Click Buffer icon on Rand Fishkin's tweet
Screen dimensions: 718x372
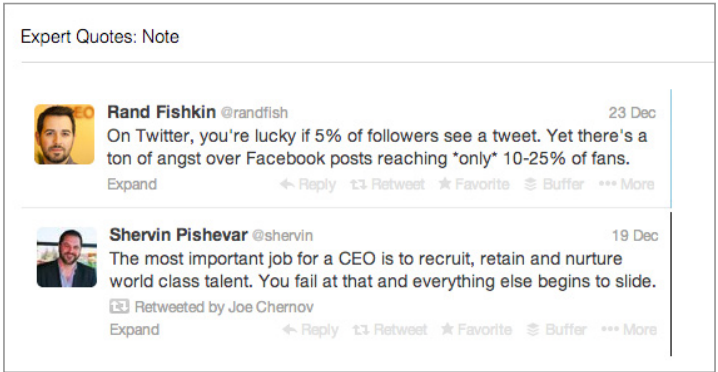pos(530,184)
